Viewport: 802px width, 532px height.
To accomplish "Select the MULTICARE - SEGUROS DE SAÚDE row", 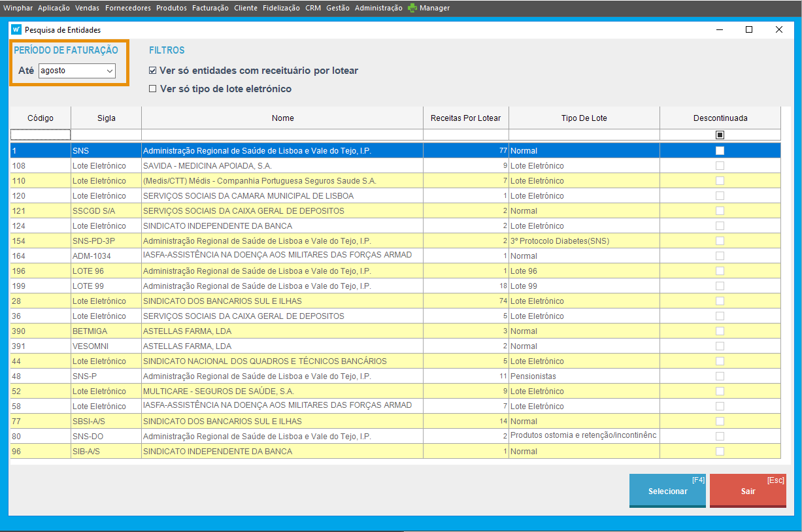I will pyautogui.click(x=282, y=391).
